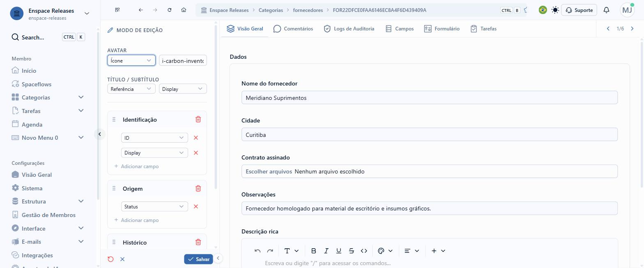Reset edits with red undo icon
Viewport: 644px width, 268px height.
[110, 259]
